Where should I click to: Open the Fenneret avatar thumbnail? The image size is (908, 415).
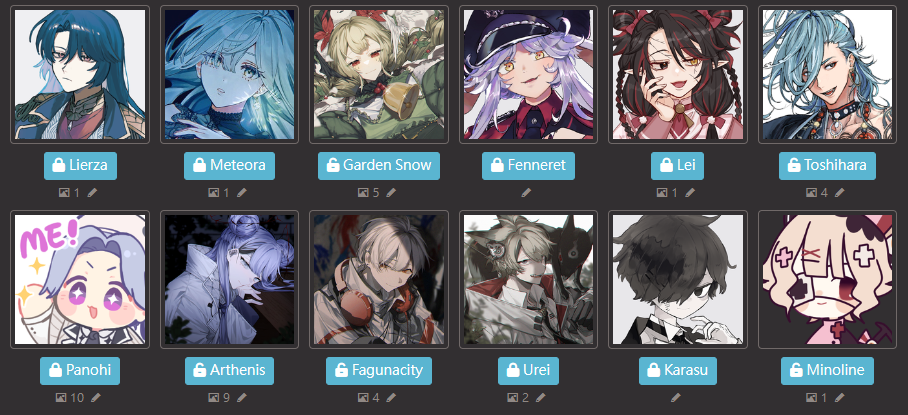(x=528, y=74)
